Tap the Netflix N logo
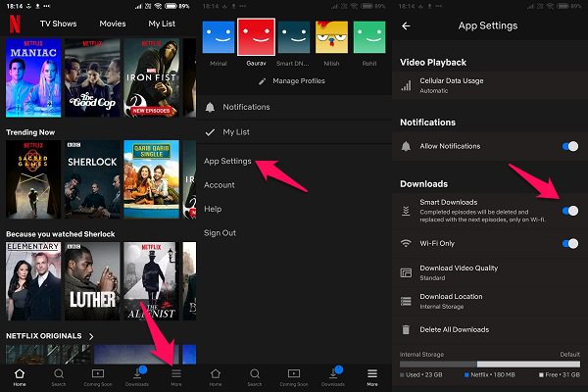This screenshot has height=392, width=588. coord(15,24)
